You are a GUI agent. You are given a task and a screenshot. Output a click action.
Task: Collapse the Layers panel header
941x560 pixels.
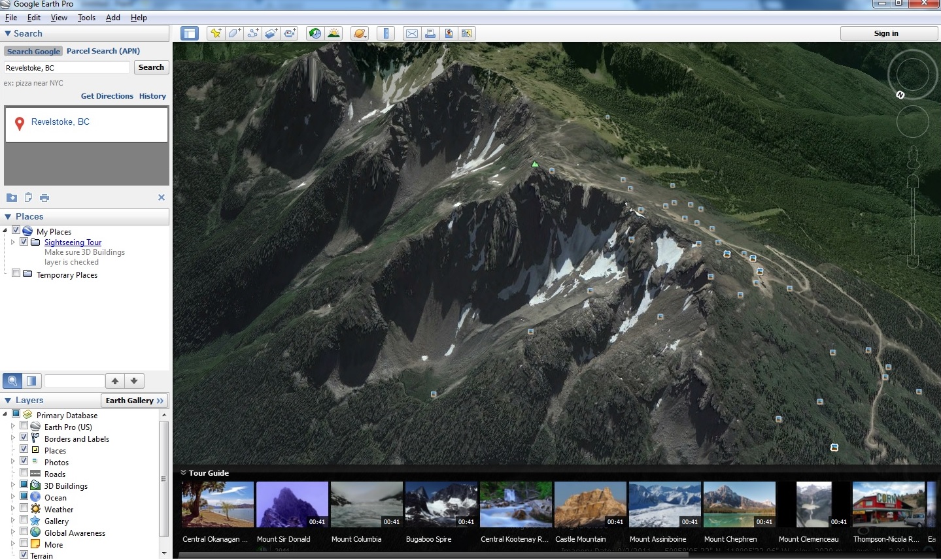pos(8,400)
